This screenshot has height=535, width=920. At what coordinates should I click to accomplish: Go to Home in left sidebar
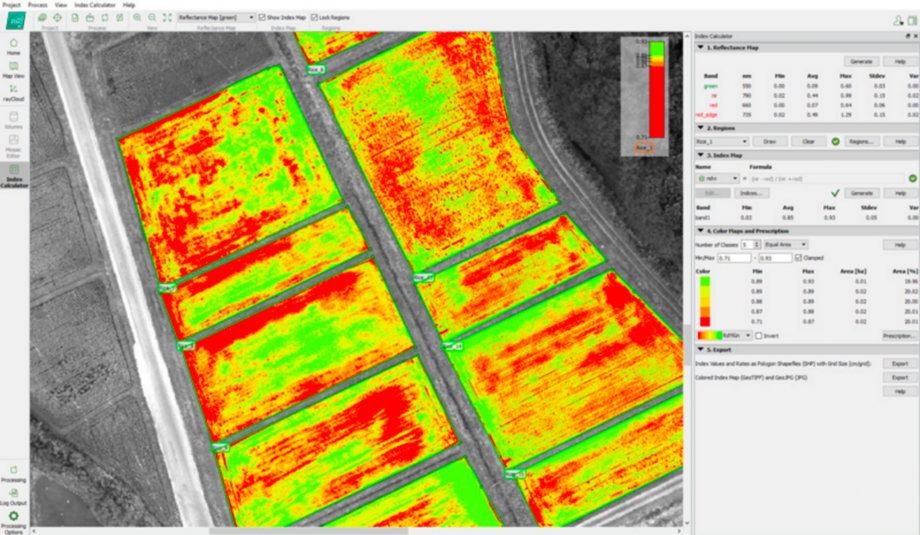point(14,44)
